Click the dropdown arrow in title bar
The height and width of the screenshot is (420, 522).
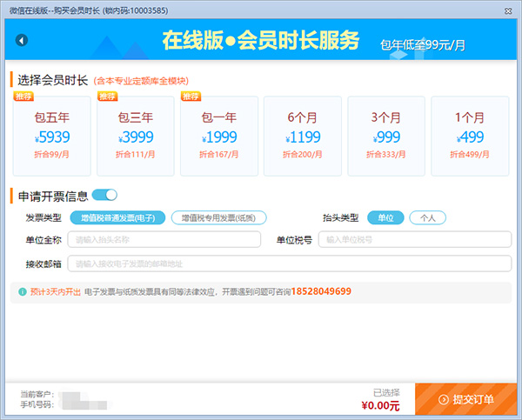coord(487,8)
